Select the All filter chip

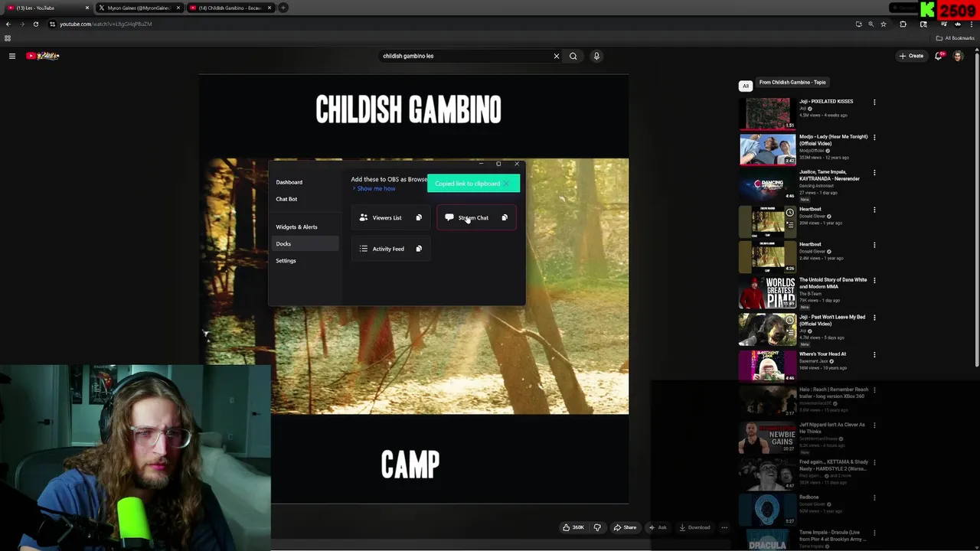pos(746,86)
